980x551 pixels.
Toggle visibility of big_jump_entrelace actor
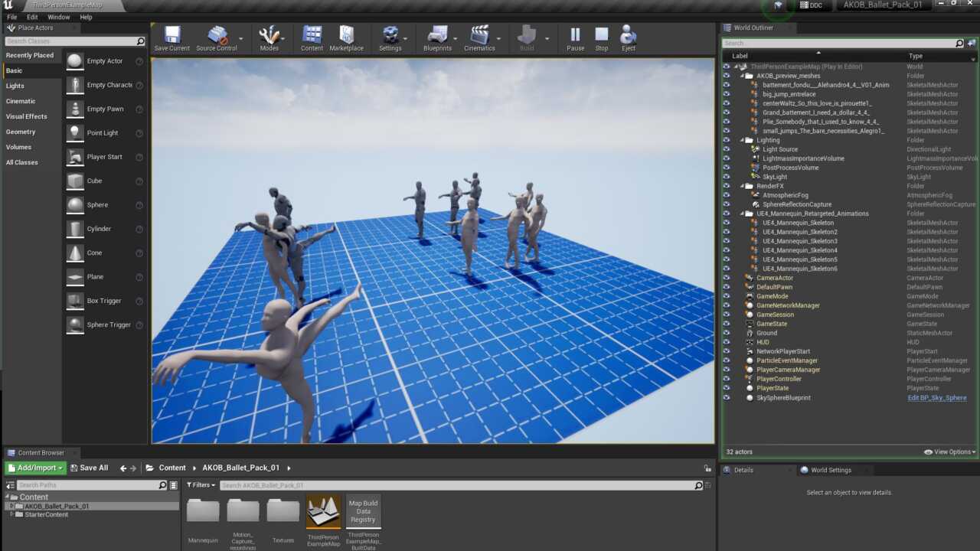point(727,94)
